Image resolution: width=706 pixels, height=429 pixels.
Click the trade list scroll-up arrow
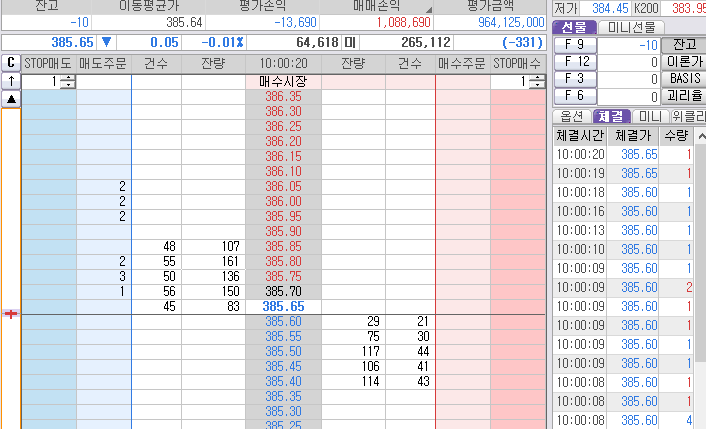tap(701, 136)
